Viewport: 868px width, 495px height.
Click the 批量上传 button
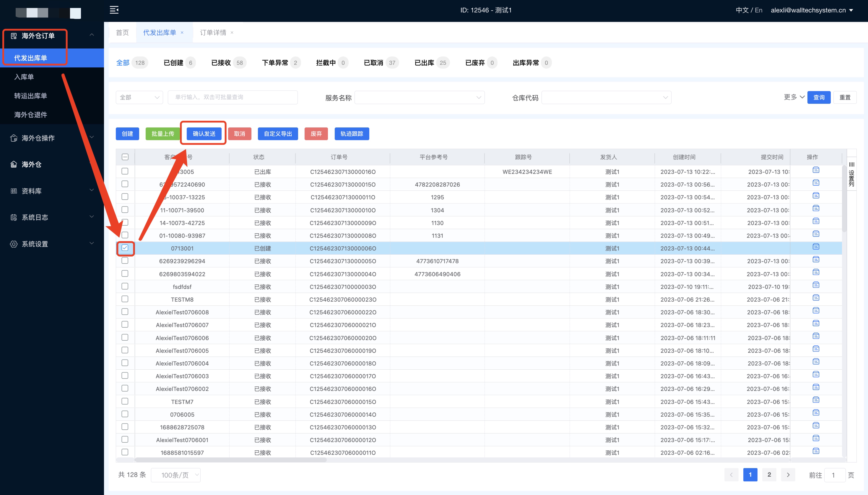point(163,134)
